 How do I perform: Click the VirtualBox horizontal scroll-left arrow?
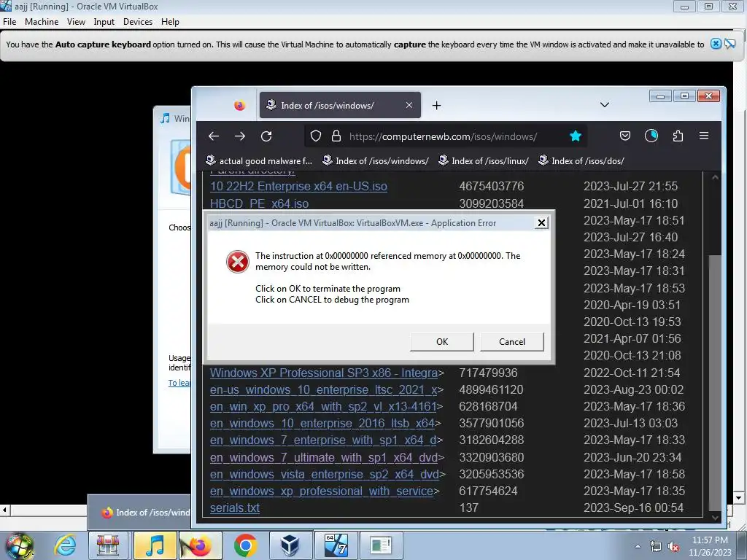click(x=4, y=510)
